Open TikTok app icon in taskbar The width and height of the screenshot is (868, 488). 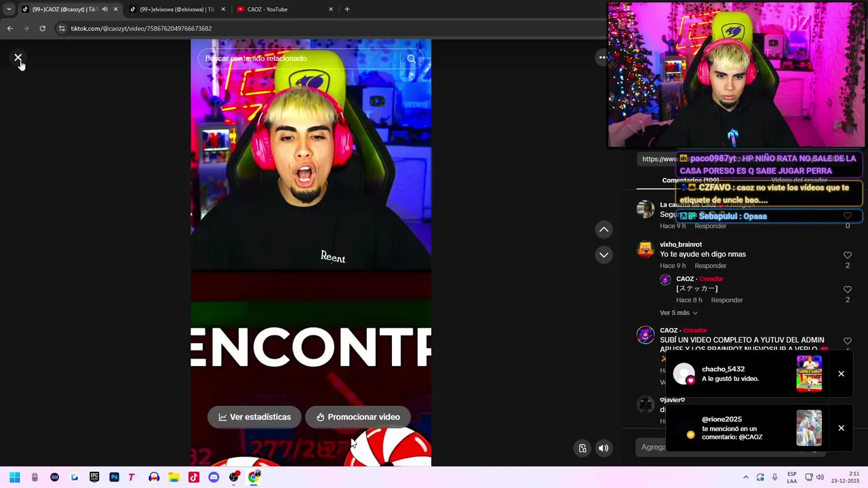[x=194, y=477]
